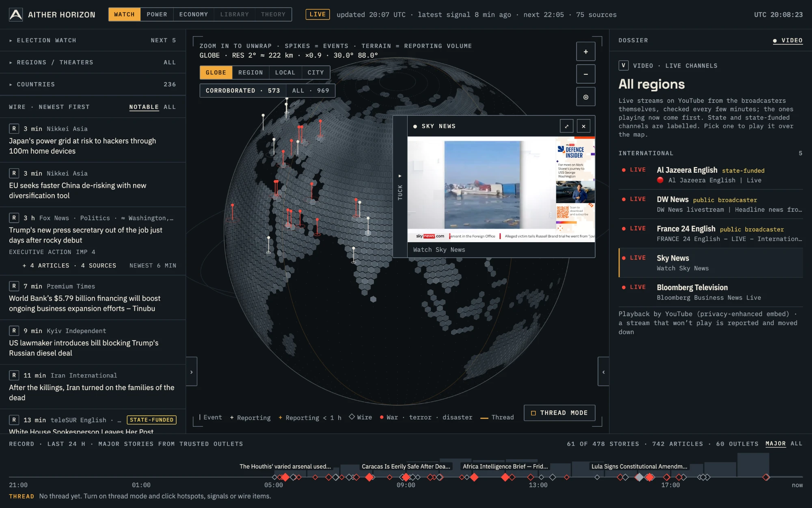Open World Bank $5.79 billion financing headline

(84, 304)
